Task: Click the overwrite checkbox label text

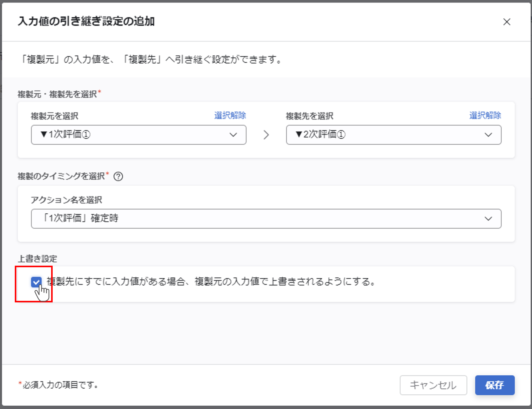Action: (211, 282)
